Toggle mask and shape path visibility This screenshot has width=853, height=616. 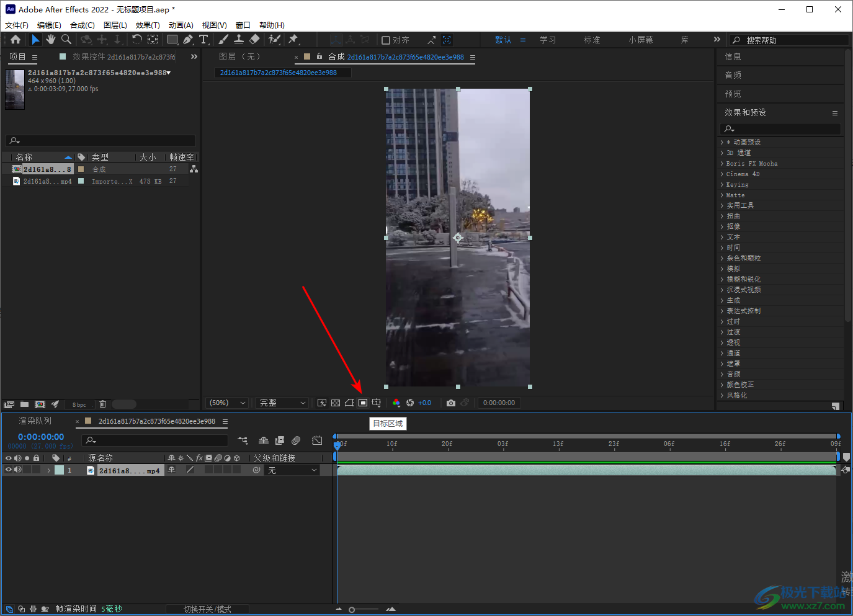click(349, 403)
